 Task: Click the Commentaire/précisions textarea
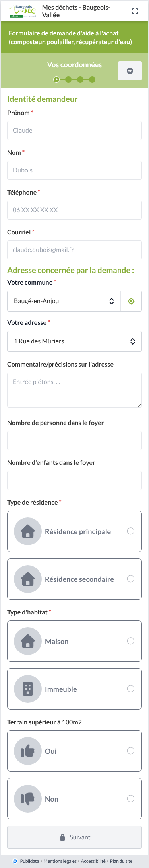click(74, 390)
